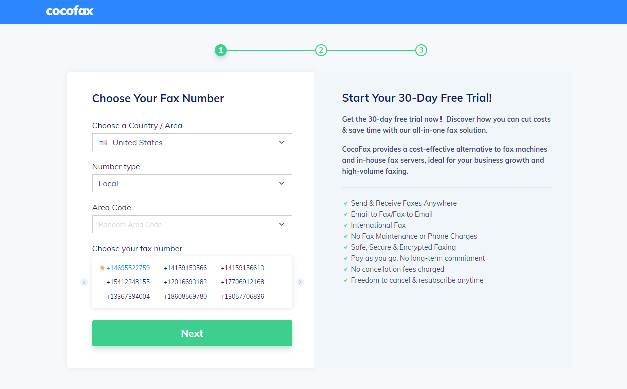Click the Random Area Code placeholder field
The image size is (627, 389).
pyautogui.click(x=130, y=225)
